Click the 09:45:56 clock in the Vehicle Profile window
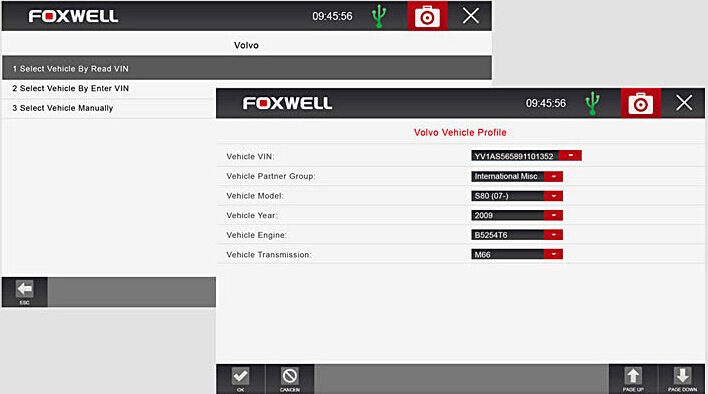Viewport: 708px width, 394px height. pos(545,103)
